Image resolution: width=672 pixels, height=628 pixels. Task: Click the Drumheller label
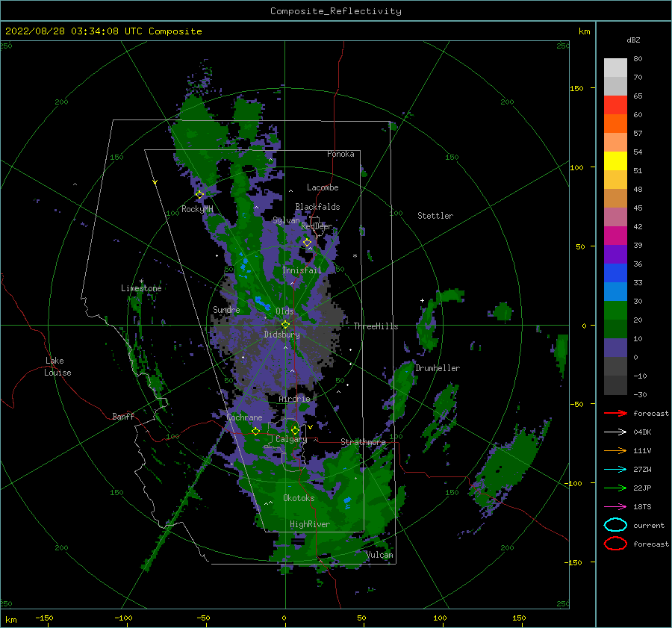point(438,368)
